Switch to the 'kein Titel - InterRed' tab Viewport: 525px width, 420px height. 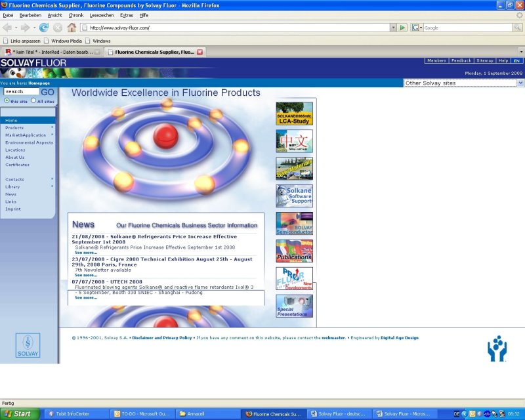click(x=52, y=52)
